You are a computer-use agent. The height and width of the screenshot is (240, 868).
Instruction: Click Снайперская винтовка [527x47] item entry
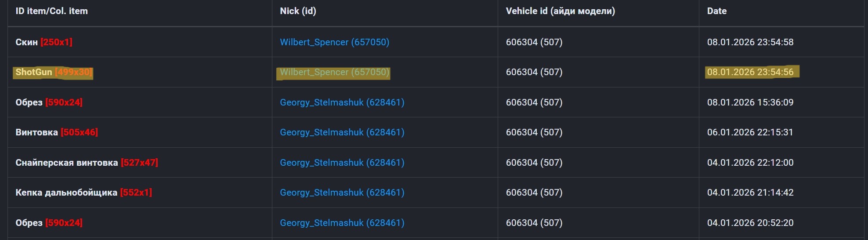pos(87,163)
